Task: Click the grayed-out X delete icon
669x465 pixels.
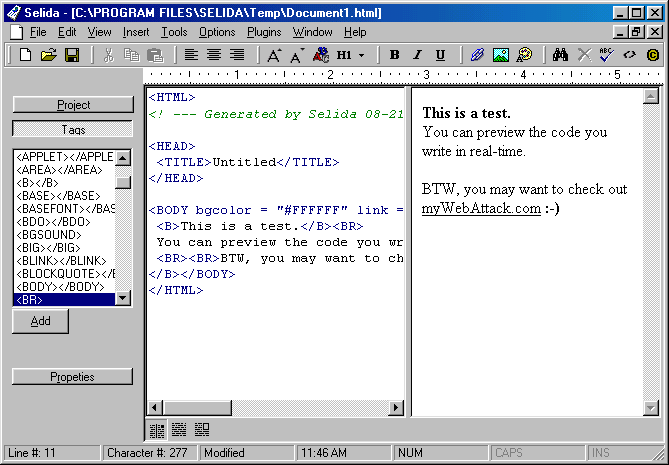Action: (584, 55)
